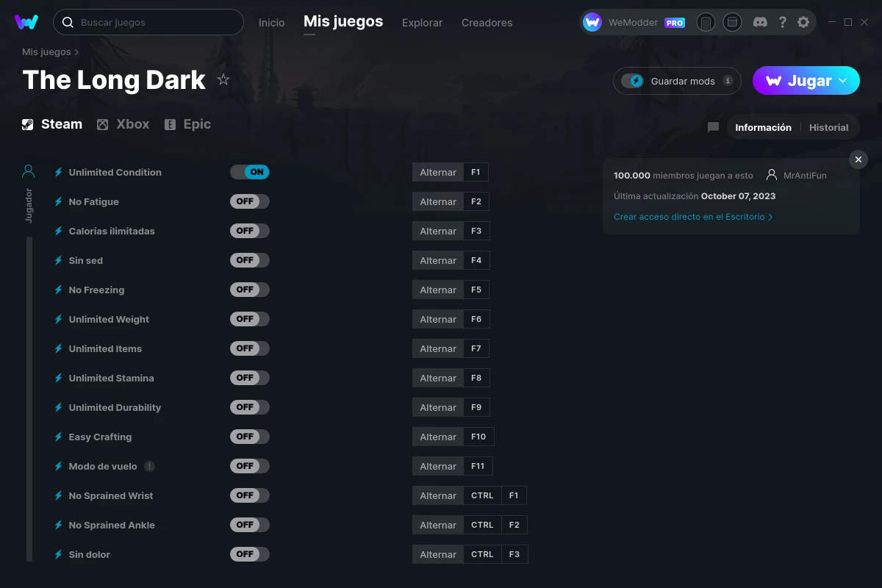
Task: Click the window layout icon in header
Action: pos(732,22)
